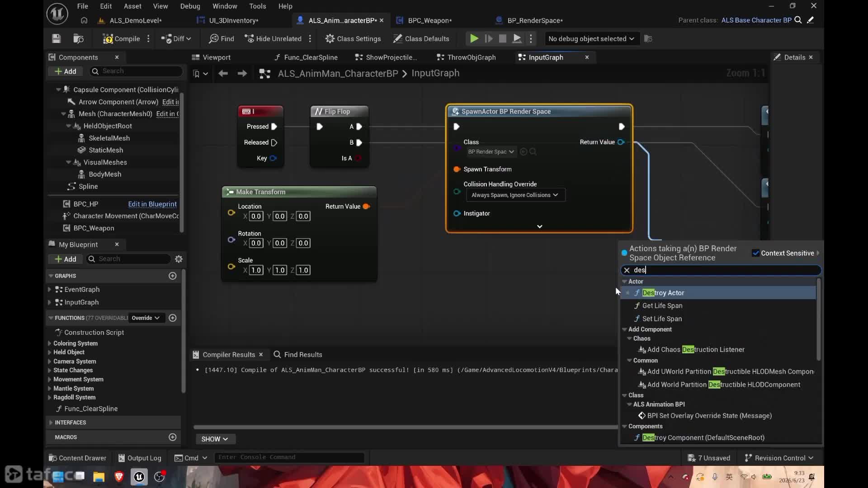The width and height of the screenshot is (868, 488).
Task: Open Class Settings
Action: (353, 39)
